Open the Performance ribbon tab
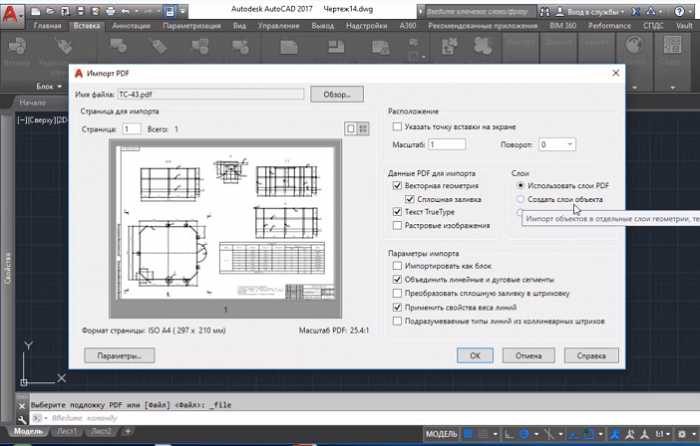The height and width of the screenshot is (446, 700). pyautogui.click(x=609, y=26)
